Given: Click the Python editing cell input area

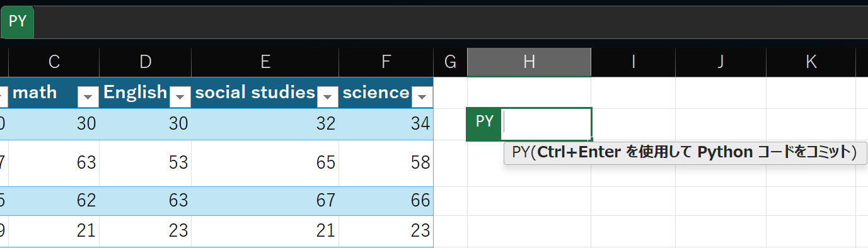Looking at the screenshot, I should pyautogui.click(x=546, y=124).
